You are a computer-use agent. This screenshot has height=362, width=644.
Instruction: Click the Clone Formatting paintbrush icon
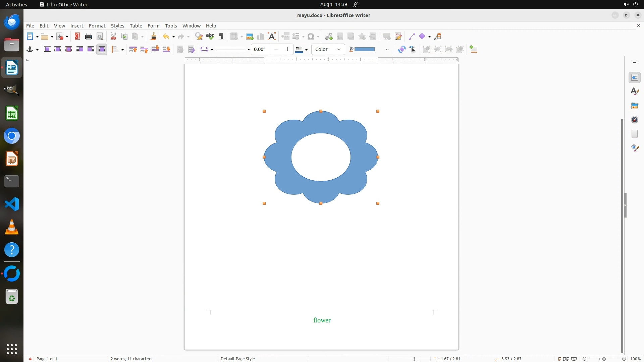153,37
